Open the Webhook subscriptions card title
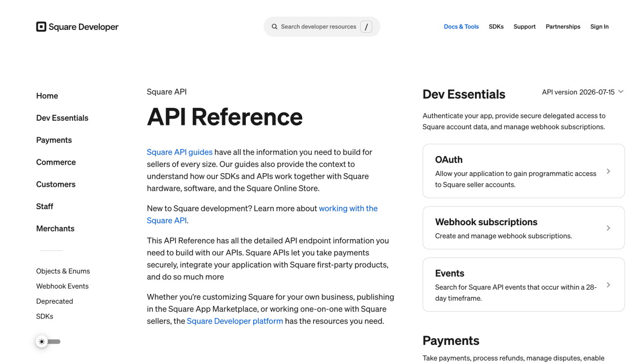This screenshot has height=362, width=644. [486, 222]
